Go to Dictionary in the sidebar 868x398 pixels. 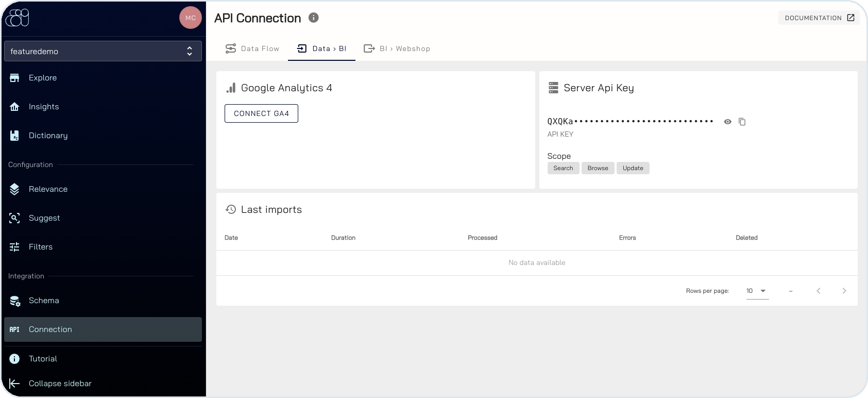[x=103, y=136]
